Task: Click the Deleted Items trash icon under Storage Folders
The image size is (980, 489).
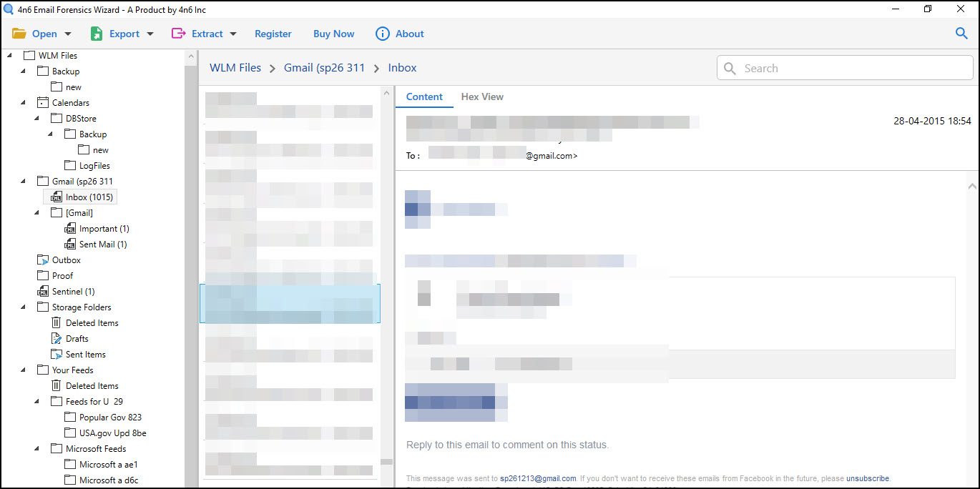Action: point(57,322)
